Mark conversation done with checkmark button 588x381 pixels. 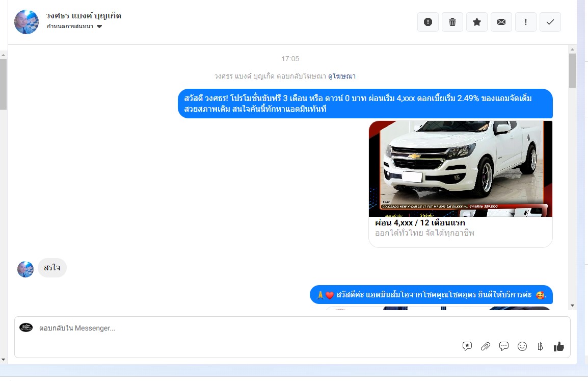(550, 22)
